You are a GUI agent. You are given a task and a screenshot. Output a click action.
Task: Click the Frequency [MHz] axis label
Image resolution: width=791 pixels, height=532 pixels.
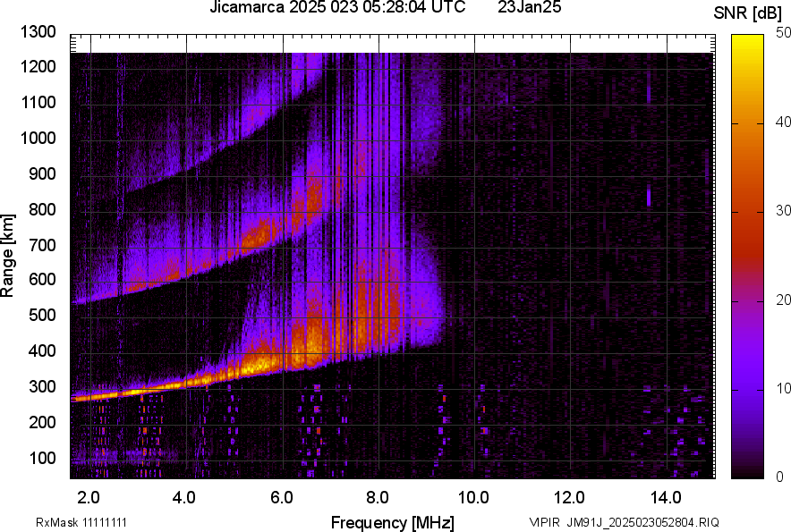coord(392,522)
